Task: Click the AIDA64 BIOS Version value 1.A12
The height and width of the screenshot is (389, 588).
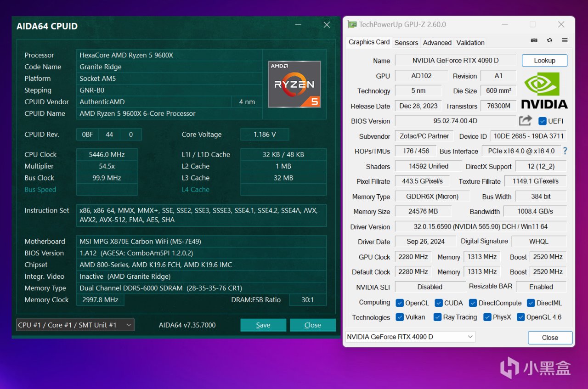Action: [x=201, y=253]
